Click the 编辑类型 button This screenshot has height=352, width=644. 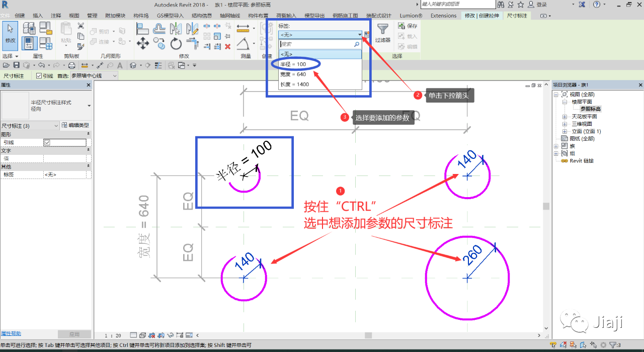coord(75,125)
